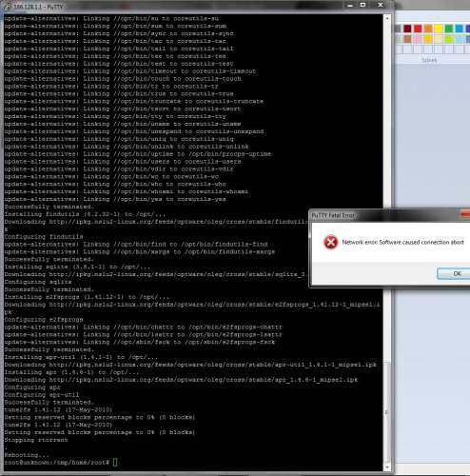The width and height of the screenshot is (470, 476).
Task: Click the line linking /opt/bin/tail
Action: [119, 49]
